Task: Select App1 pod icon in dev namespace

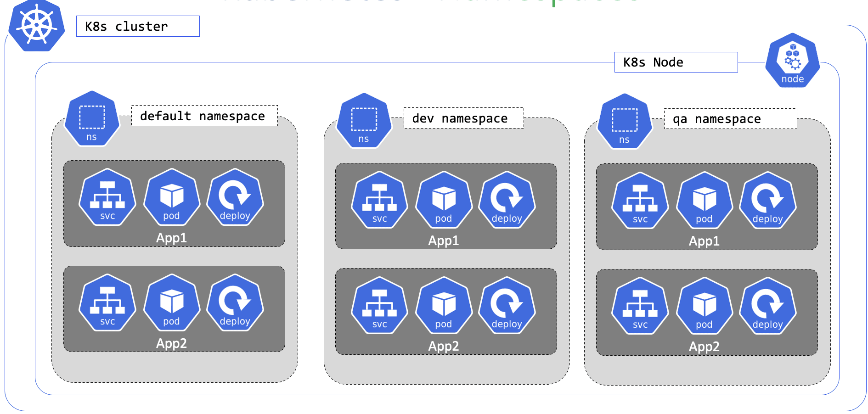Action: coord(444,200)
